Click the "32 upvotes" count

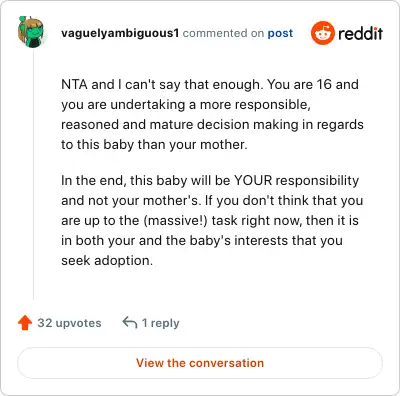tap(69, 323)
